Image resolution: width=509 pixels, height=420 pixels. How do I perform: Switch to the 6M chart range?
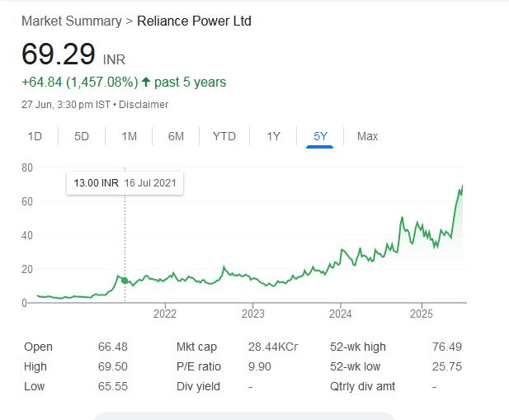176,136
